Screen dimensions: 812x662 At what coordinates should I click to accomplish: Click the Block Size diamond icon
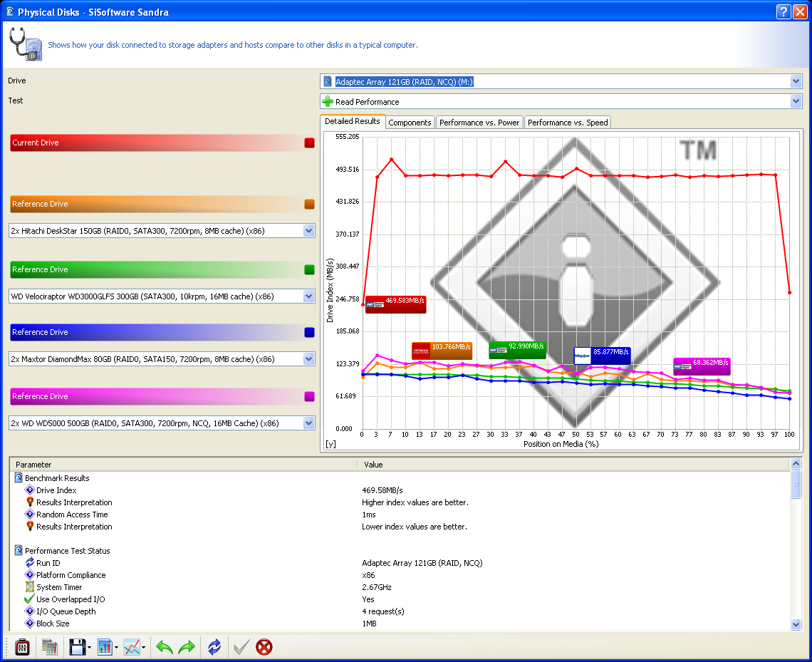pyautogui.click(x=30, y=623)
